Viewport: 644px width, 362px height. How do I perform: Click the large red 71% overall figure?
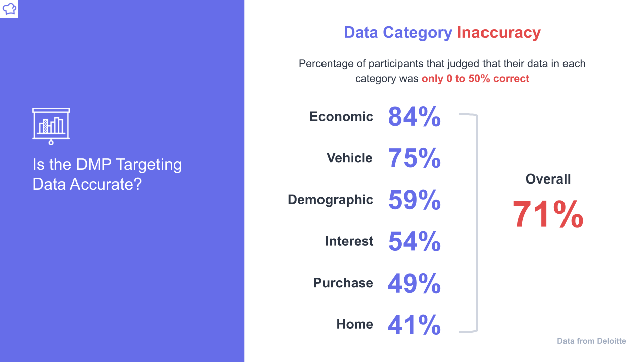[548, 215]
